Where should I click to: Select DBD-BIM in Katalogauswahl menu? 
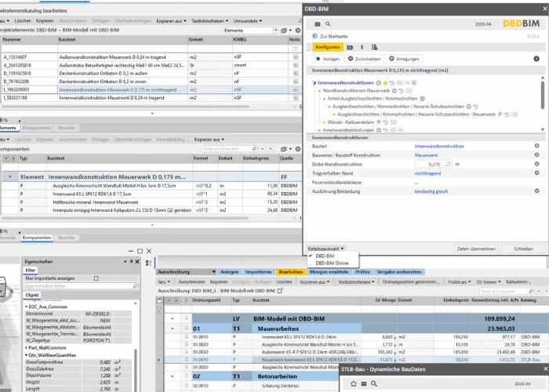coord(325,256)
